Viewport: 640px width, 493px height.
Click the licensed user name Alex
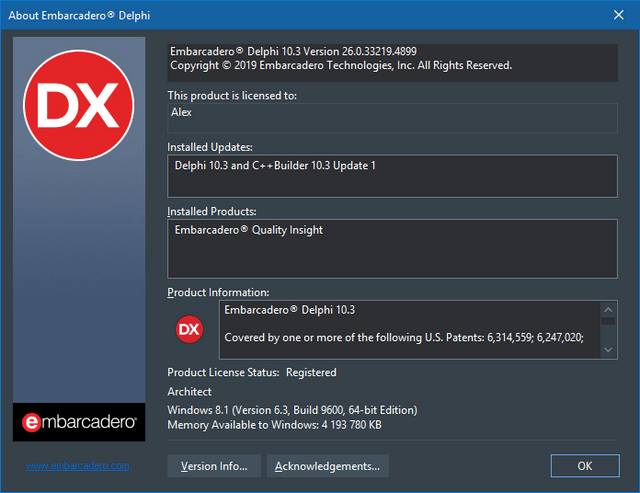tap(183, 113)
